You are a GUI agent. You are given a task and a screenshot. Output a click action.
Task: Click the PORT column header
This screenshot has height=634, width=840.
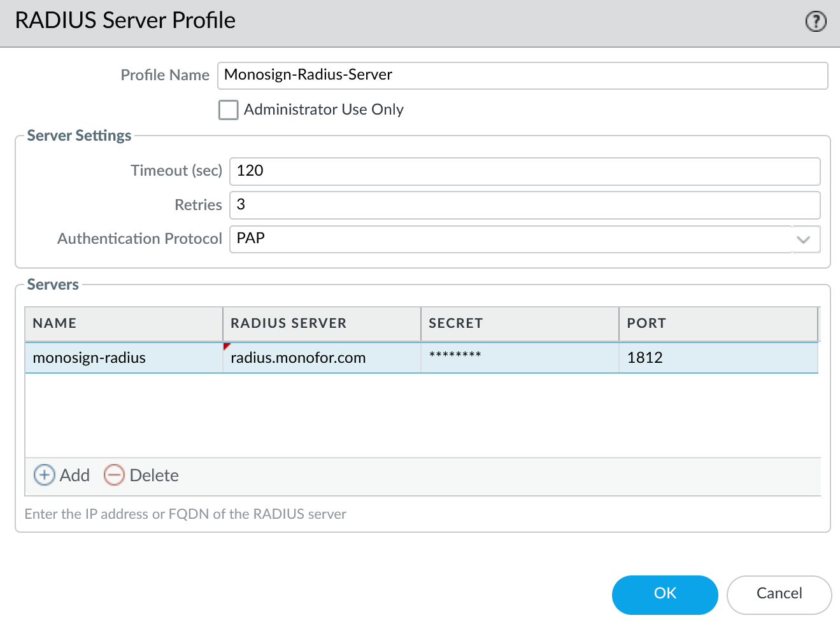pyautogui.click(x=718, y=323)
